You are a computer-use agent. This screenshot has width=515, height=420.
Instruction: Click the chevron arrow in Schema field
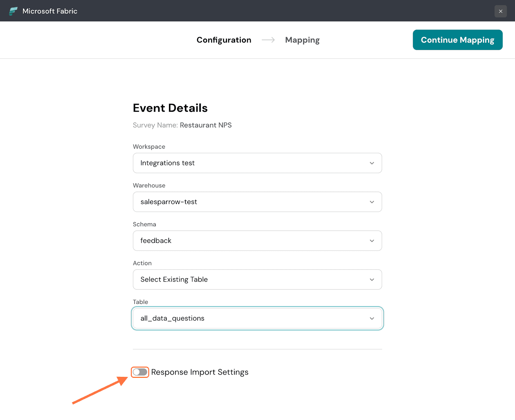tap(372, 241)
